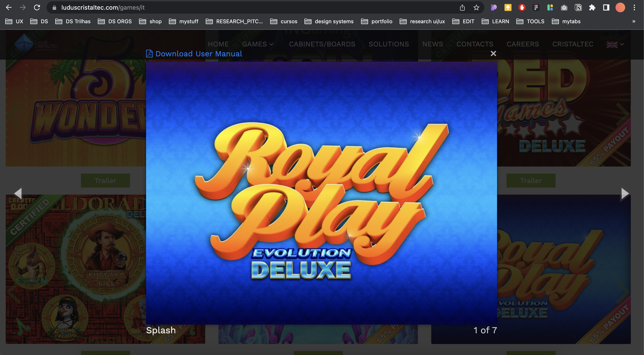Open the cursos bookmarks folder
The image size is (644, 355).
tap(284, 21)
